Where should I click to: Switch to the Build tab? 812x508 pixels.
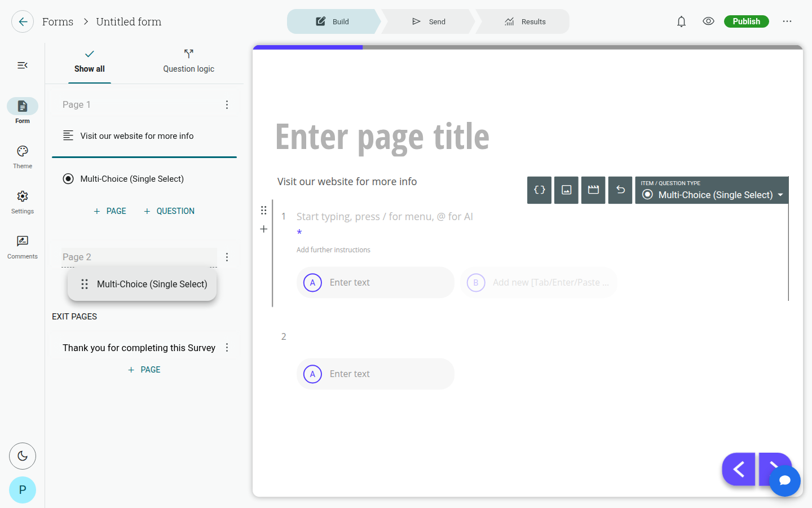[x=333, y=21]
